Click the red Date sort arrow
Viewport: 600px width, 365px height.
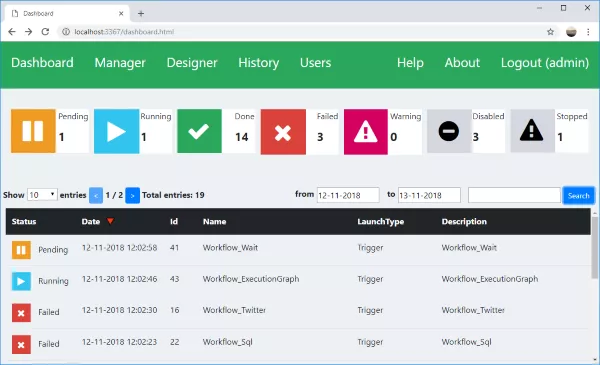(x=110, y=221)
